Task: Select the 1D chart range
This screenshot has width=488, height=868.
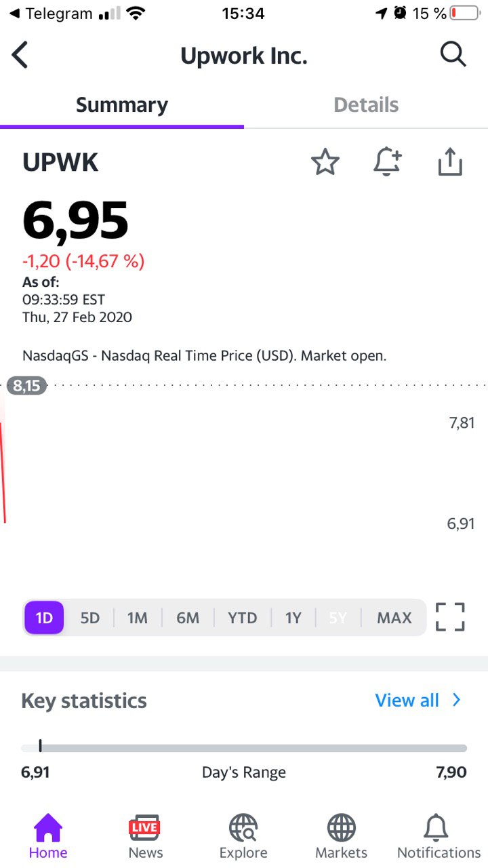Action: pos(44,618)
